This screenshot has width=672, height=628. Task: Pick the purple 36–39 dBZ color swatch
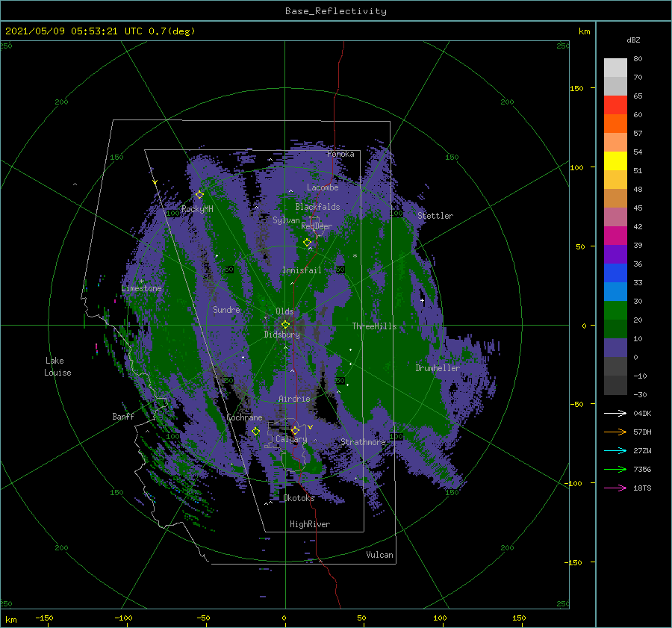pyautogui.click(x=615, y=255)
